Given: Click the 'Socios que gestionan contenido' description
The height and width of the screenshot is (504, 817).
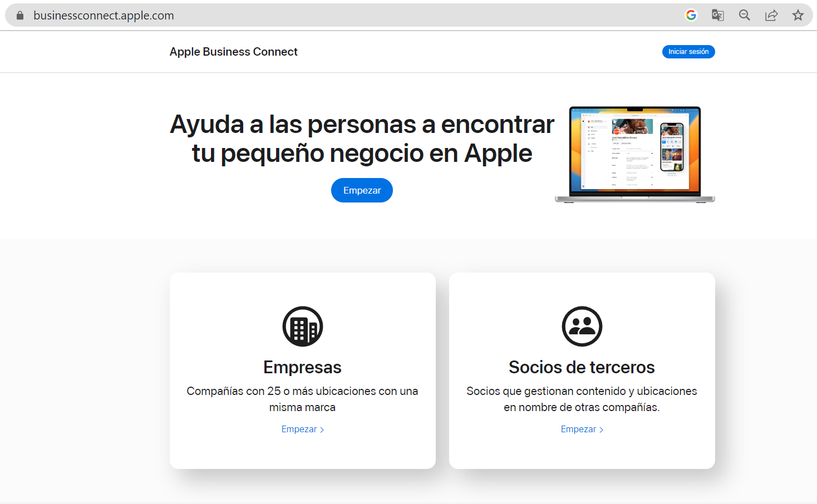Looking at the screenshot, I should click(582, 399).
